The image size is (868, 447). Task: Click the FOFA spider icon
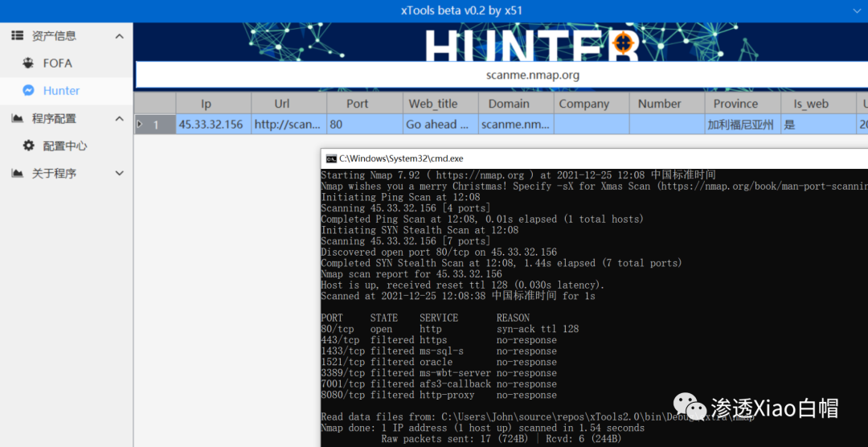28,64
